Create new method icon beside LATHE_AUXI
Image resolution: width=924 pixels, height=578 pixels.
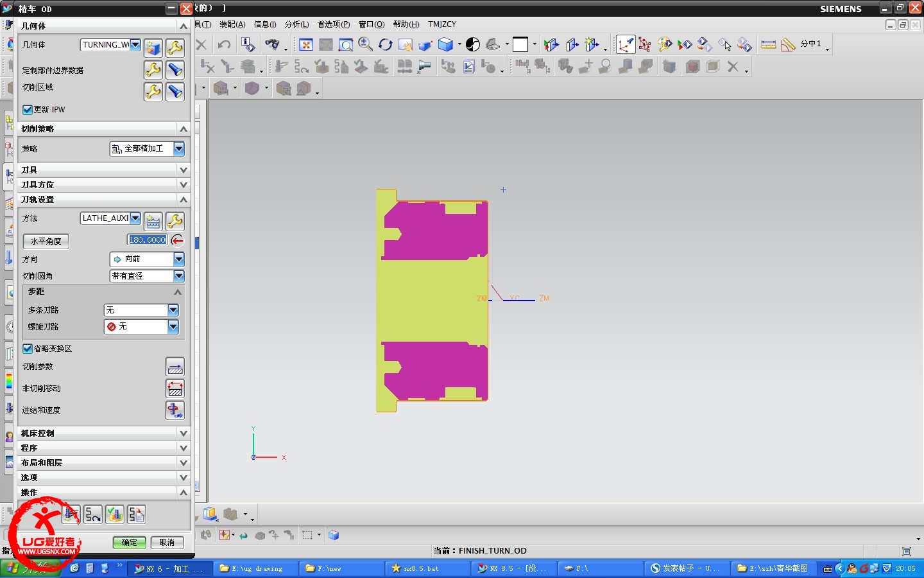coord(153,222)
